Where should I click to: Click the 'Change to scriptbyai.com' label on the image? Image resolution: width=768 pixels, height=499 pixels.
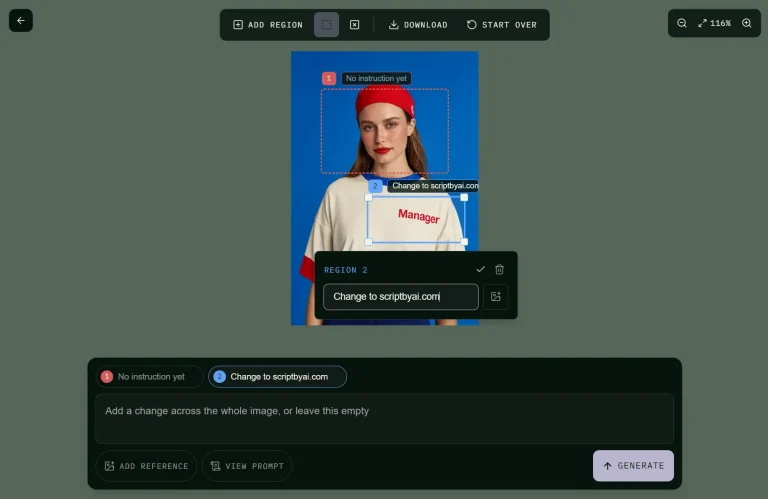[433, 186]
